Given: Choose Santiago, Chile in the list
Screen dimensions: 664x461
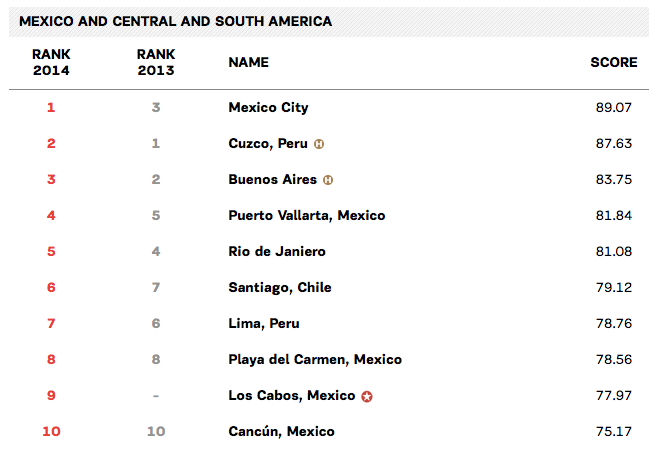Looking at the screenshot, I should (280, 288).
